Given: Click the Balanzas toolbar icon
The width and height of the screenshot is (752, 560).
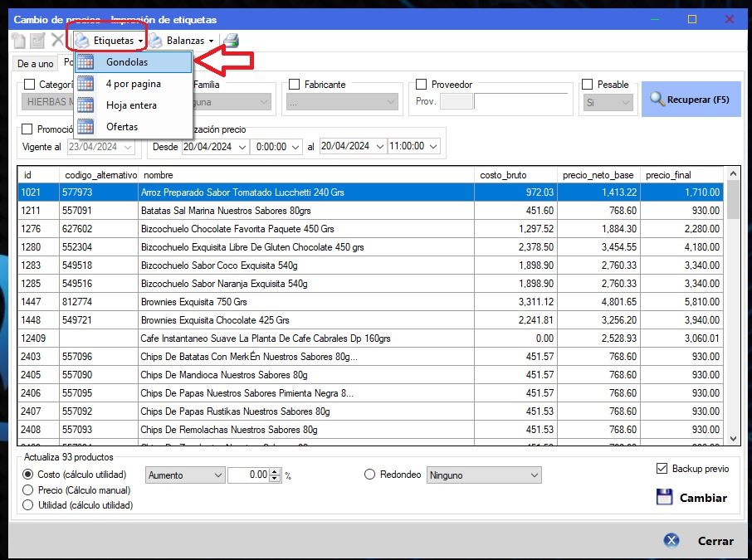Looking at the screenshot, I should [x=155, y=41].
